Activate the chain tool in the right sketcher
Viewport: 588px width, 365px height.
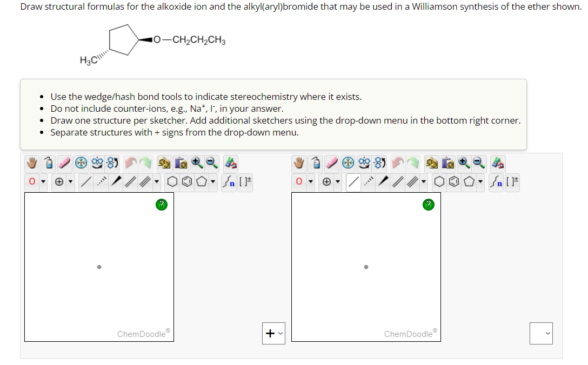[495, 182]
